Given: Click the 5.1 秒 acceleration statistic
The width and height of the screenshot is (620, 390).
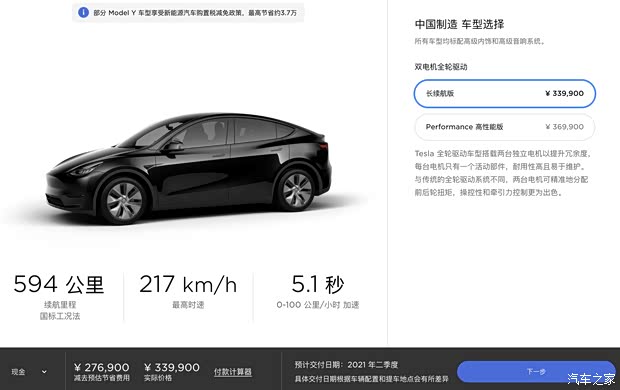Looking at the screenshot, I should coord(318,291).
